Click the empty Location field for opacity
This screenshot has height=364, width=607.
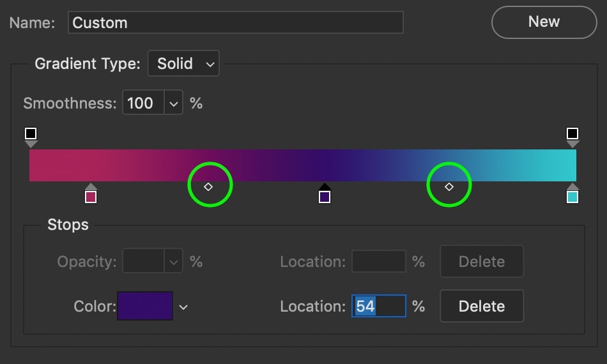click(378, 262)
